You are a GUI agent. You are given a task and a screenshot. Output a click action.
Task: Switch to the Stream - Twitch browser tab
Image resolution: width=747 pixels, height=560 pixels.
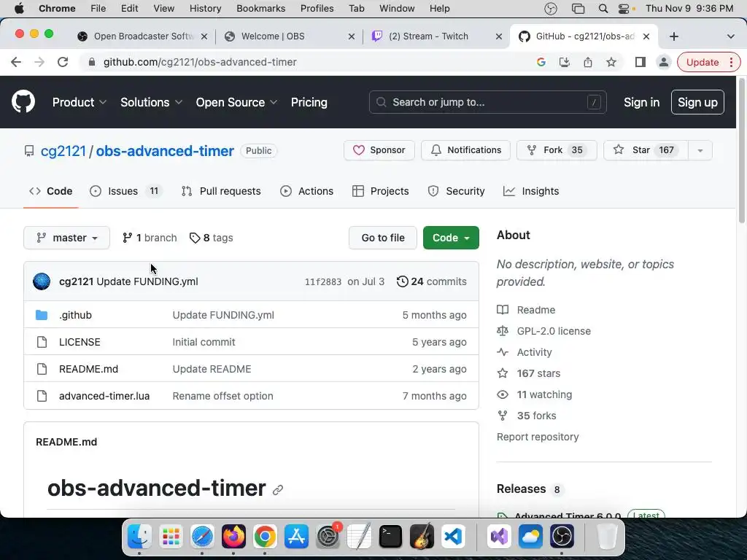point(436,36)
